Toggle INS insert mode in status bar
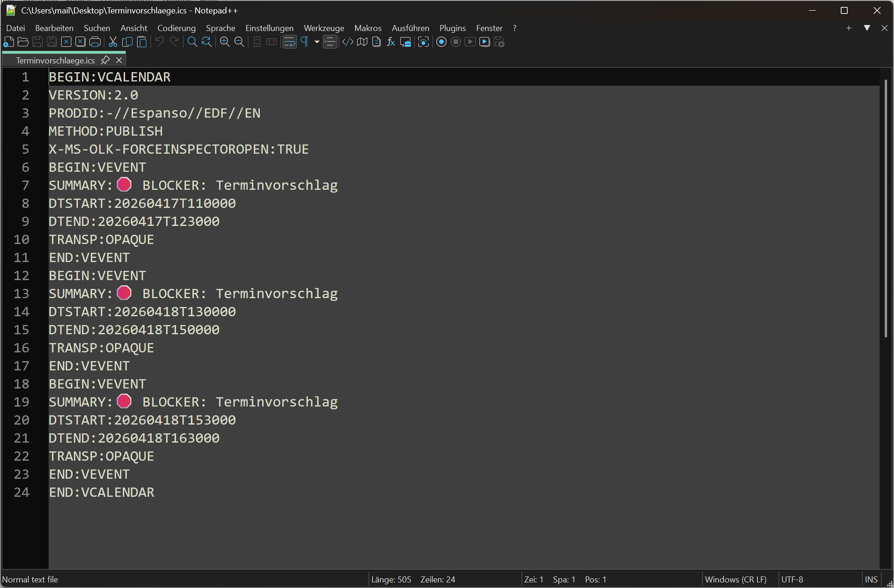 coord(871,579)
